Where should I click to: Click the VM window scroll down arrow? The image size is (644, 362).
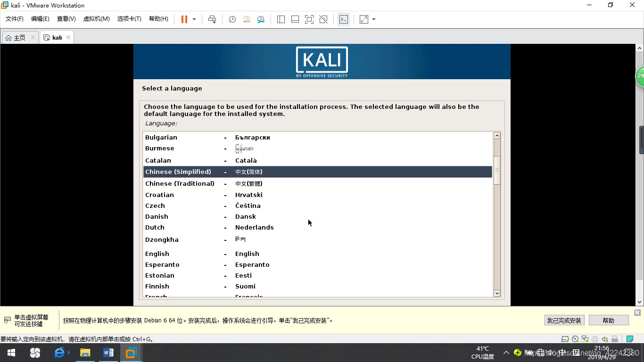pyautogui.click(x=640, y=302)
